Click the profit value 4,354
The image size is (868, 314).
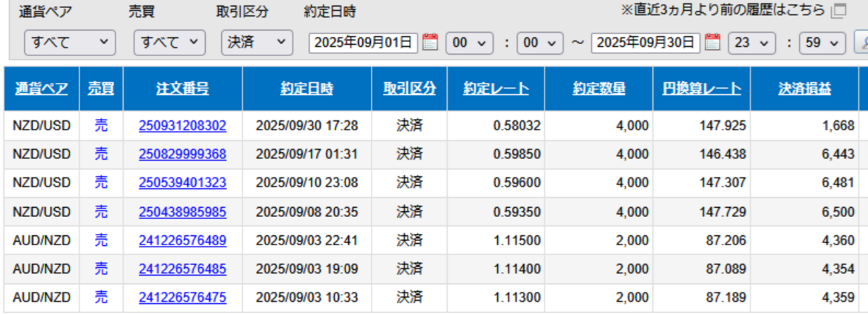[839, 269]
